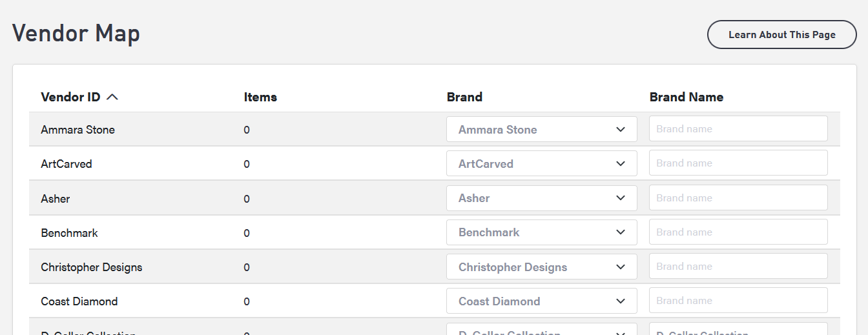Focus Brand name field for Coast Diamond

click(738, 301)
